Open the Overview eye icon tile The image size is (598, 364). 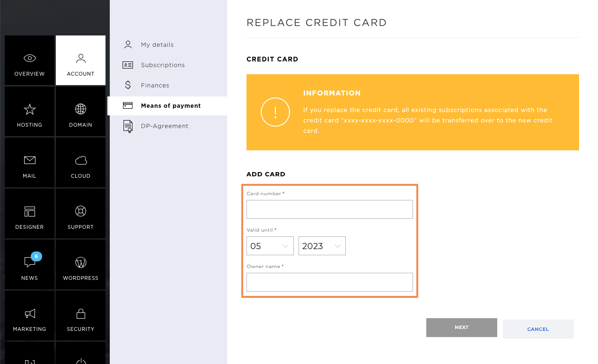pyautogui.click(x=29, y=61)
